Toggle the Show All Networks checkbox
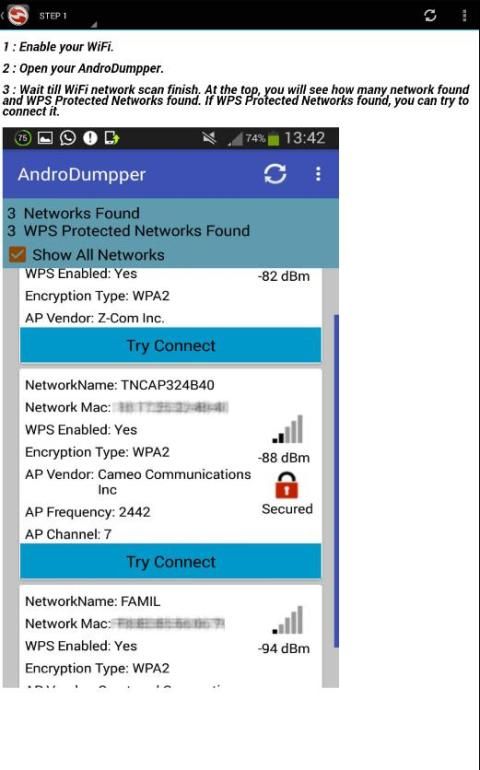The height and width of the screenshot is (770, 480). 17,254
